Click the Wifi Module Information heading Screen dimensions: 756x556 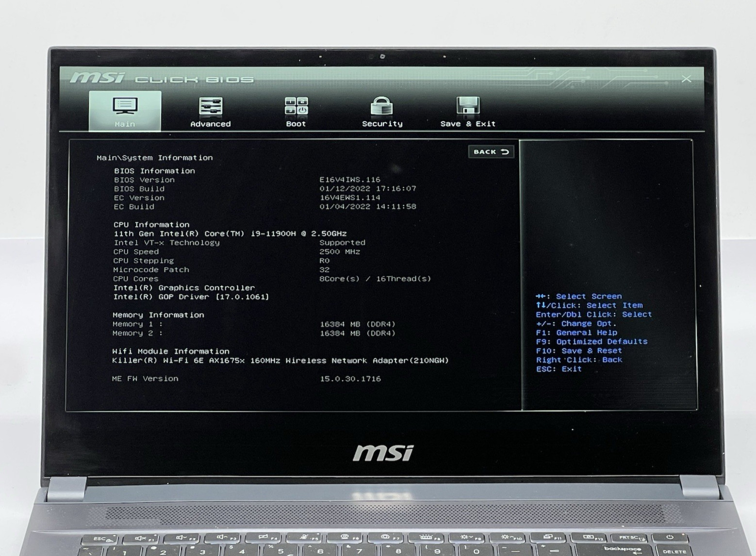click(x=171, y=352)
